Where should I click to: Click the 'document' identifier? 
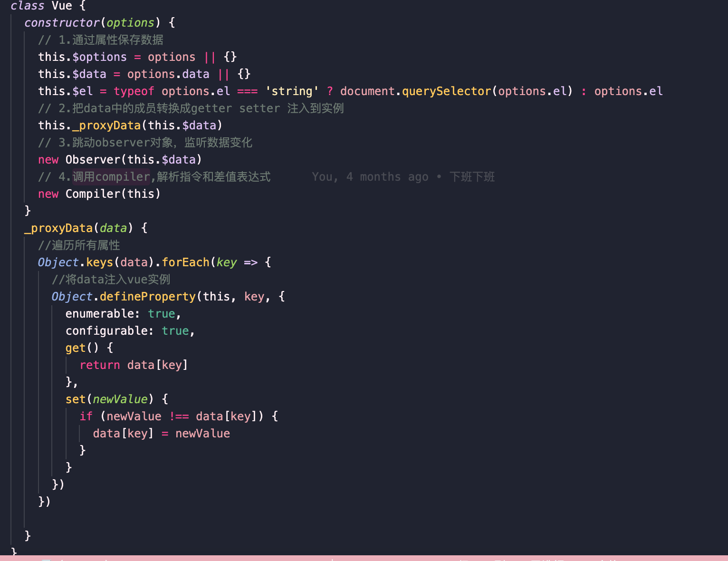367,91
